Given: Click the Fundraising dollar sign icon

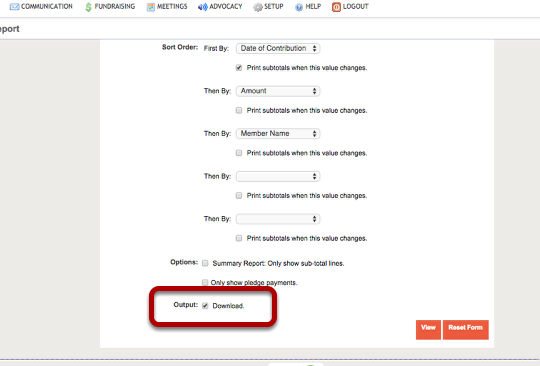Looking at the screenshot, I should 89,7.
